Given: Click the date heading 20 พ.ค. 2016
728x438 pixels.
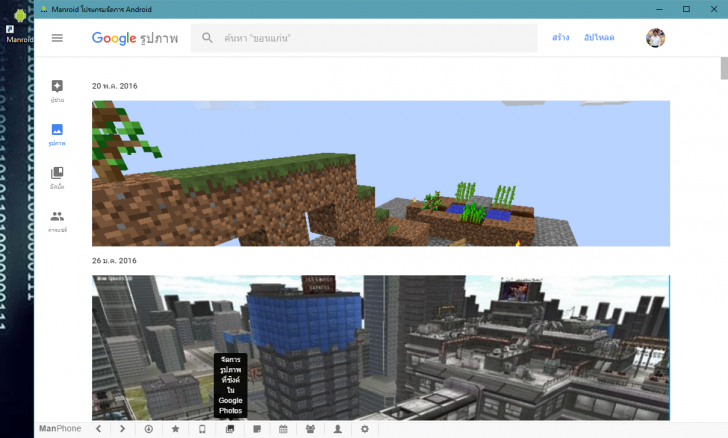Looking at the screenshot, I should (x=115, y=86).
